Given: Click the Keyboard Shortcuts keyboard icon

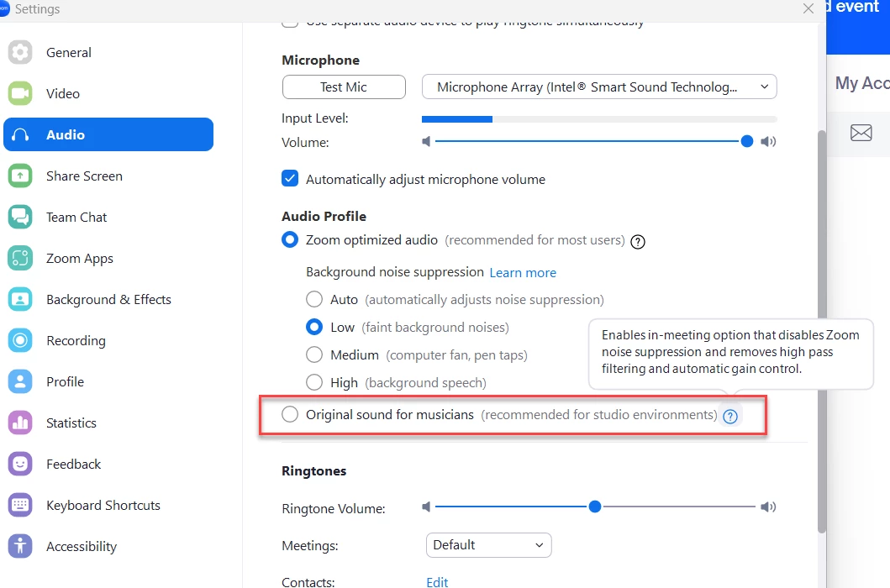Looking at the screenshot, I should coord(20,505).
